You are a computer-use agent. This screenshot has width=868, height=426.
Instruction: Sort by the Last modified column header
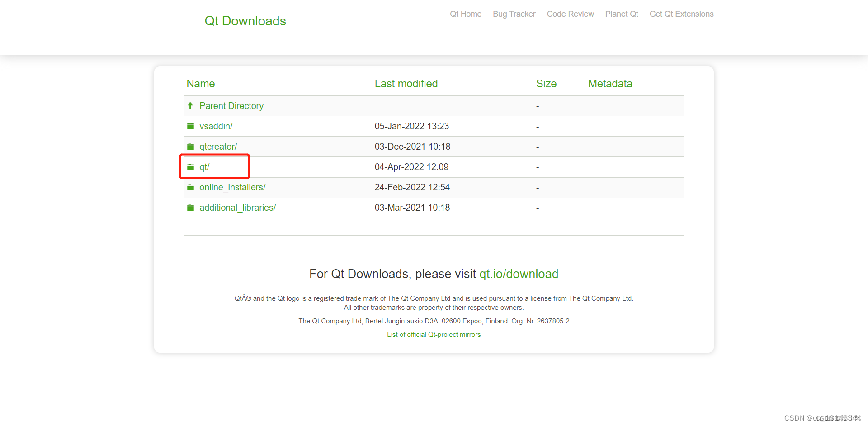pyautogui.click(x=406, y=84)
